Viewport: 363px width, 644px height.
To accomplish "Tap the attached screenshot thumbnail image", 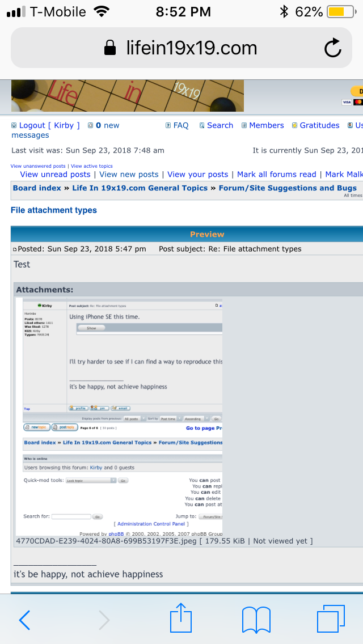I will click(119, 417).
